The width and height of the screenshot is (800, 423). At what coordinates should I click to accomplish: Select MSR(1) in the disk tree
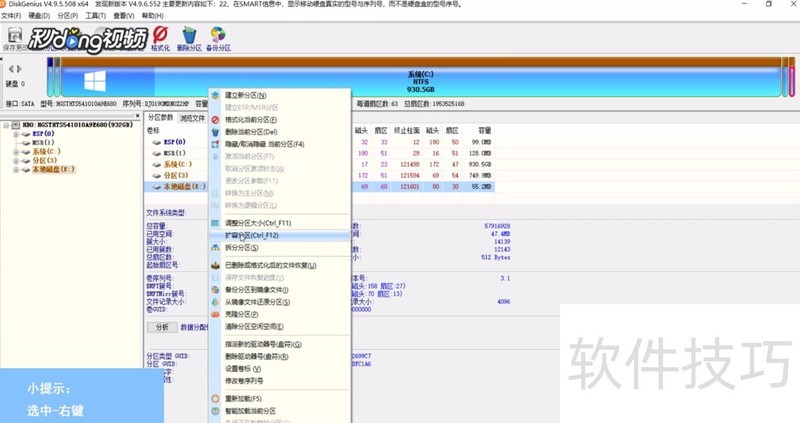point(43,143)
